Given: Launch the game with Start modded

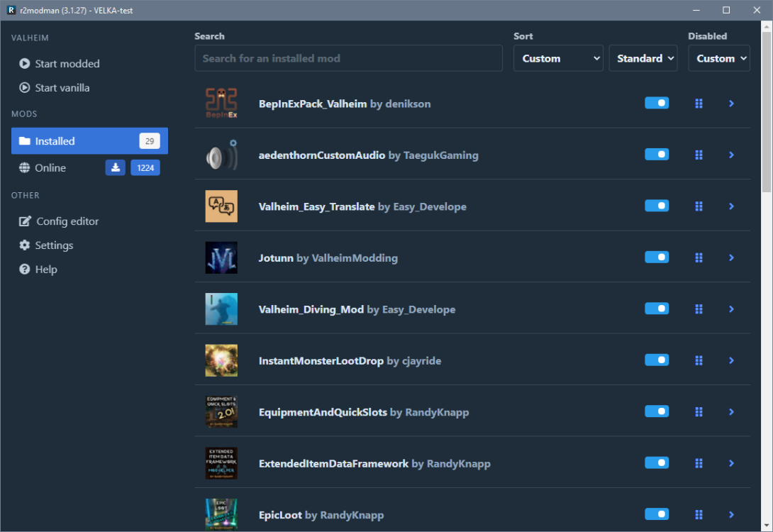Looking at the screenshot, I should point(59,64).
